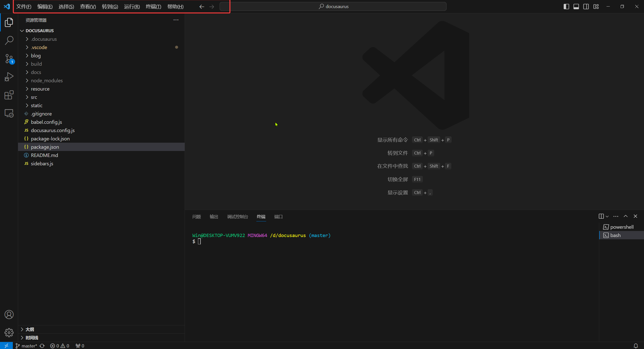
Task: Open the 转到(G) menu
Action: pyautogui.click(x=110, y=7)
